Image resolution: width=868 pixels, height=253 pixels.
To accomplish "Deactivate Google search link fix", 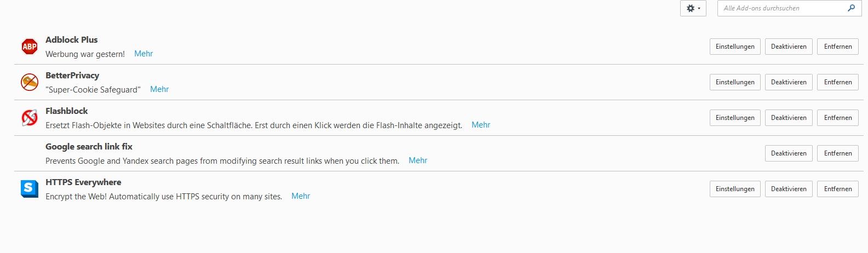I will pyautogui.click(x=789, y=153).
